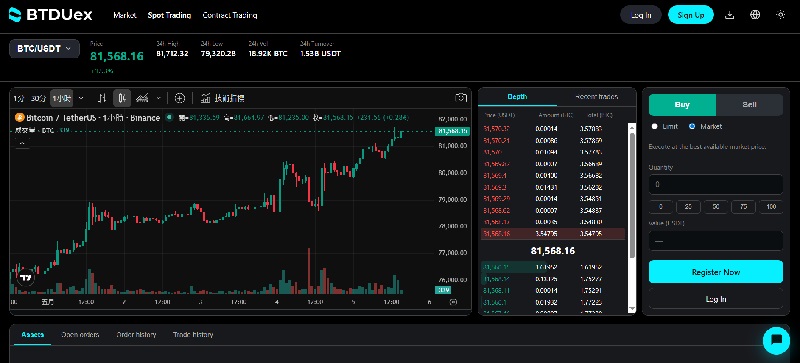
Task: Set quantity percentage to 75
Action: [x=743, y=207]
